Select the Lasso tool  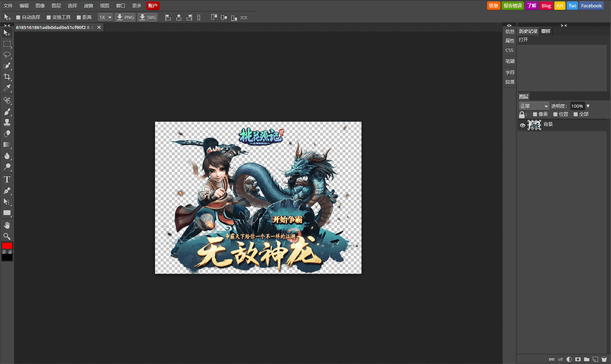point(7,54)
